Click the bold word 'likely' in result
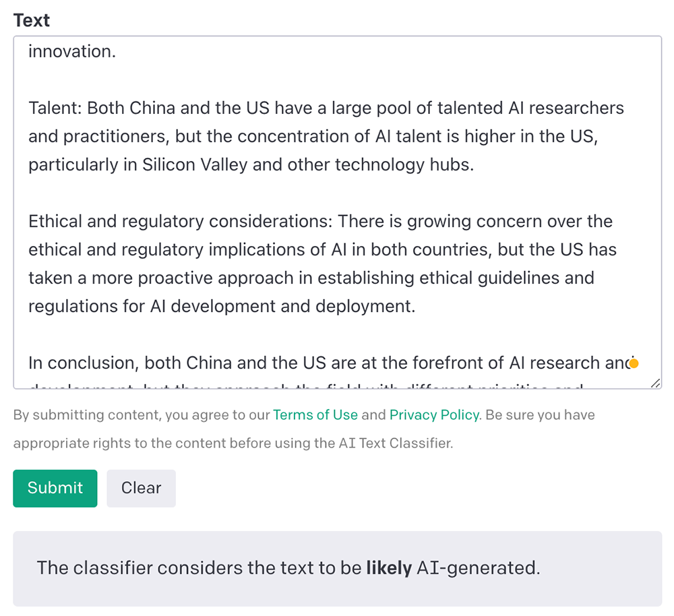 tap(388, 568)
